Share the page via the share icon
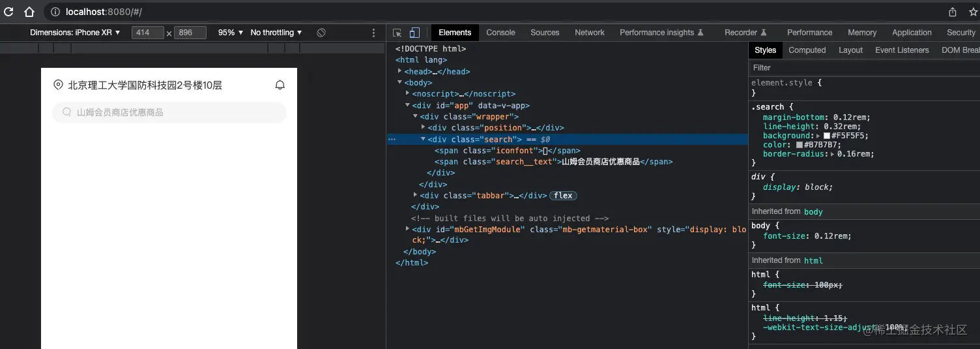 click(953, 12)
